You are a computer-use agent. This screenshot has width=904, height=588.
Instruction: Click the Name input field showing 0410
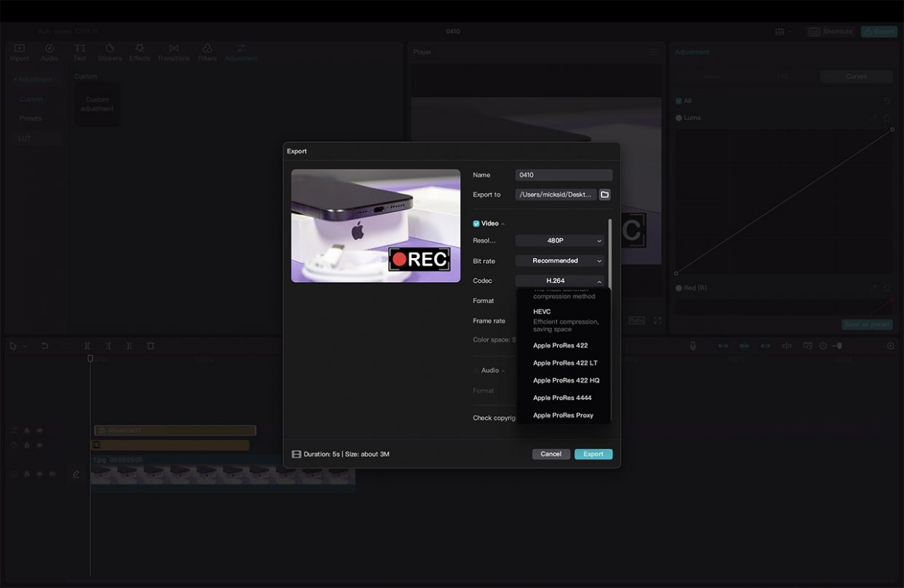click(x=564, y=175)
